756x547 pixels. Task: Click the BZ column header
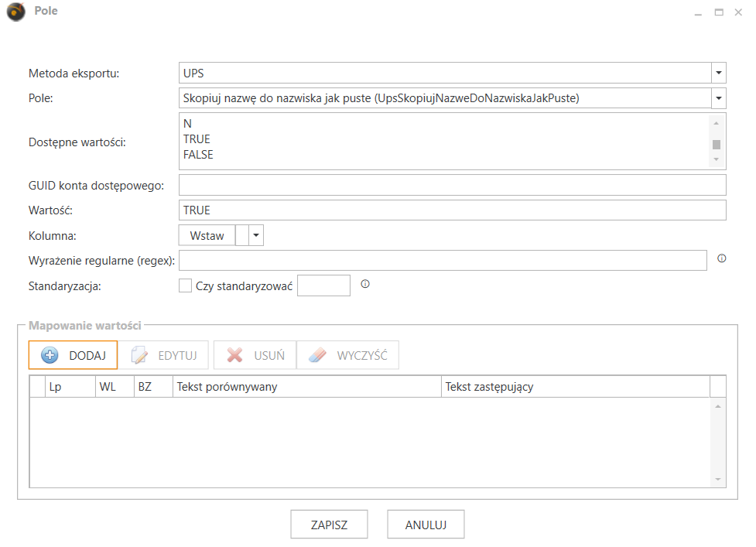click(153, 387)
